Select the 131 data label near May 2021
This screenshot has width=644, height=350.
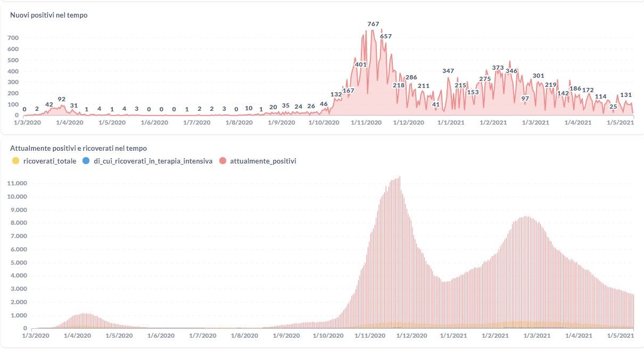(626, 95)
